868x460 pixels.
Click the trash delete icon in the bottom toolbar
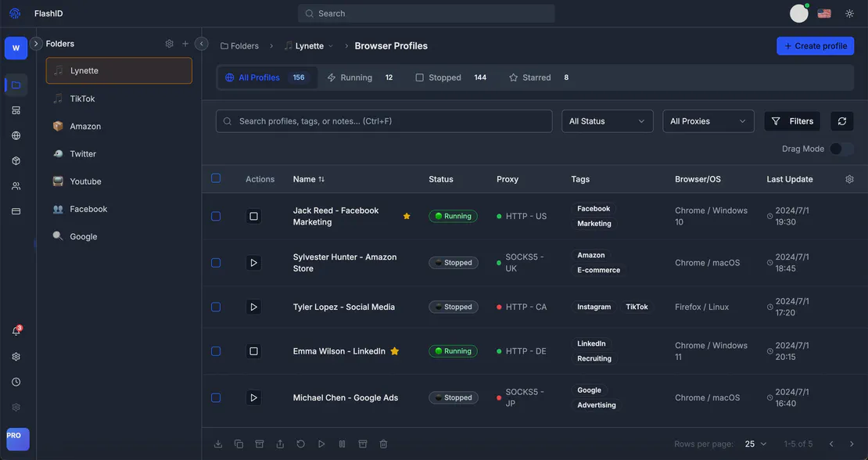383,444
